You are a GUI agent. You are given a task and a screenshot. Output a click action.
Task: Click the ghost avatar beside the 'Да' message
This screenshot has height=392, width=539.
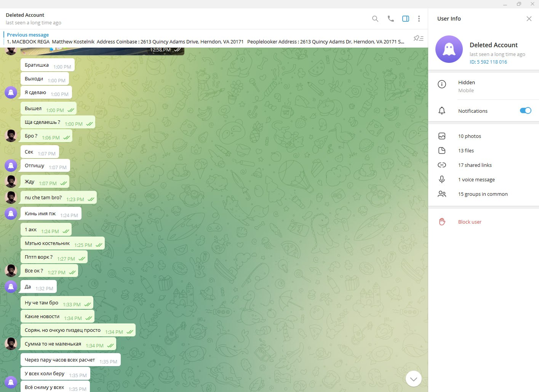pyautogui.click(x=11, y=286)
